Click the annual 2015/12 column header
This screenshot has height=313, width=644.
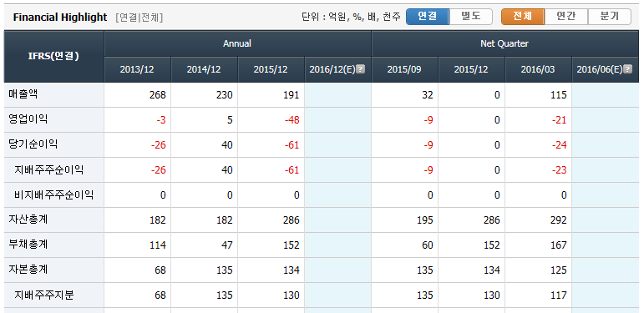click(x=271, y=69)
